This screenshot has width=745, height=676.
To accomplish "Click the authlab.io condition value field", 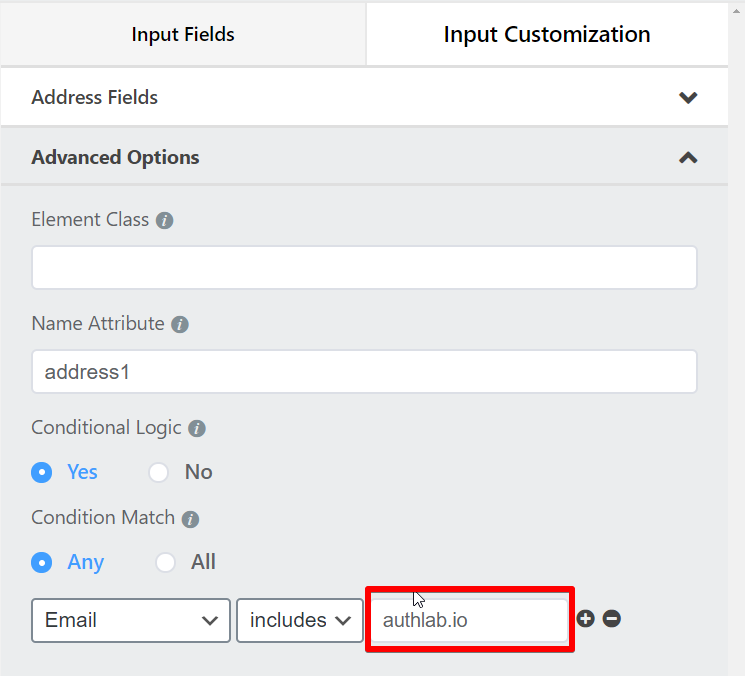I will coord(468,620).
